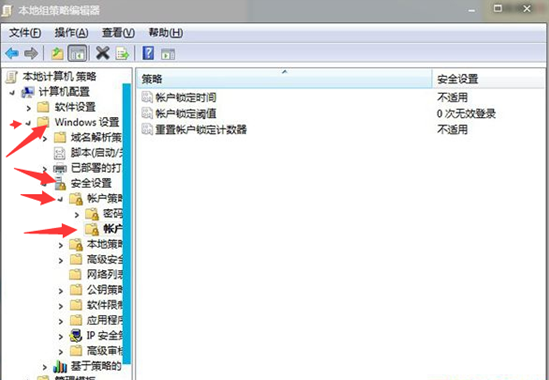
Task: Click the 0 次无效登录 value
Action: point(466,113)
